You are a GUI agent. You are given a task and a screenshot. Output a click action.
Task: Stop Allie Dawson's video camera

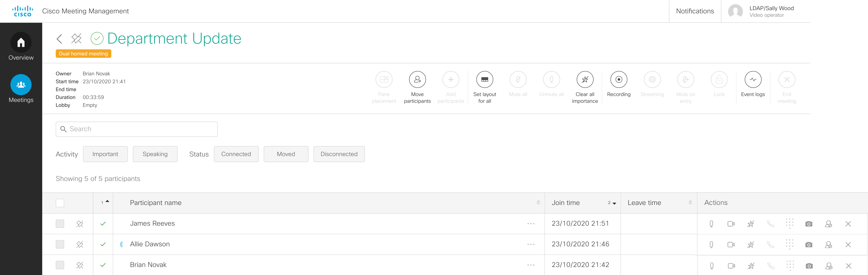coord(731,244)
